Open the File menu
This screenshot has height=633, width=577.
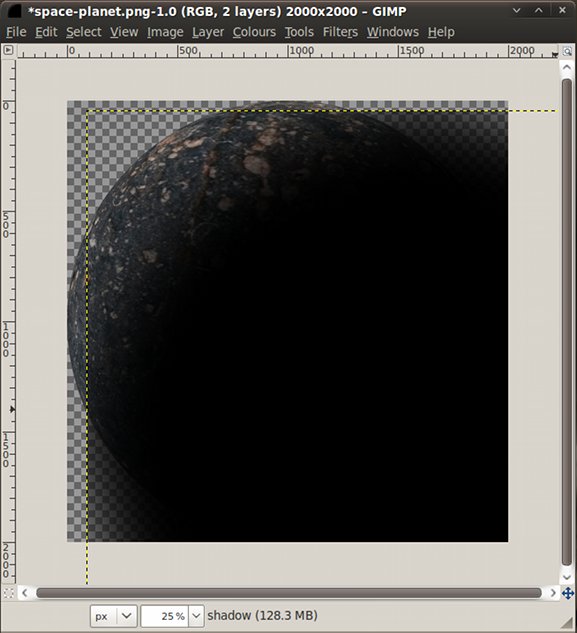point(16,32)
